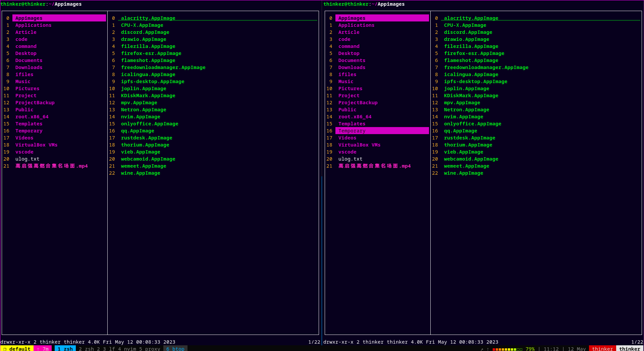The width and height of the screenshot is (644, 351).
Task: Select the "ulog.txt" file in left pane
Action: coord(28,159)
